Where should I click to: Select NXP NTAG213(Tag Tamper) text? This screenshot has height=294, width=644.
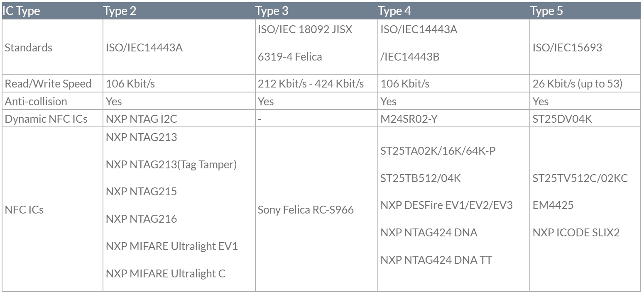pyautogui.click(x=171, y=165)
